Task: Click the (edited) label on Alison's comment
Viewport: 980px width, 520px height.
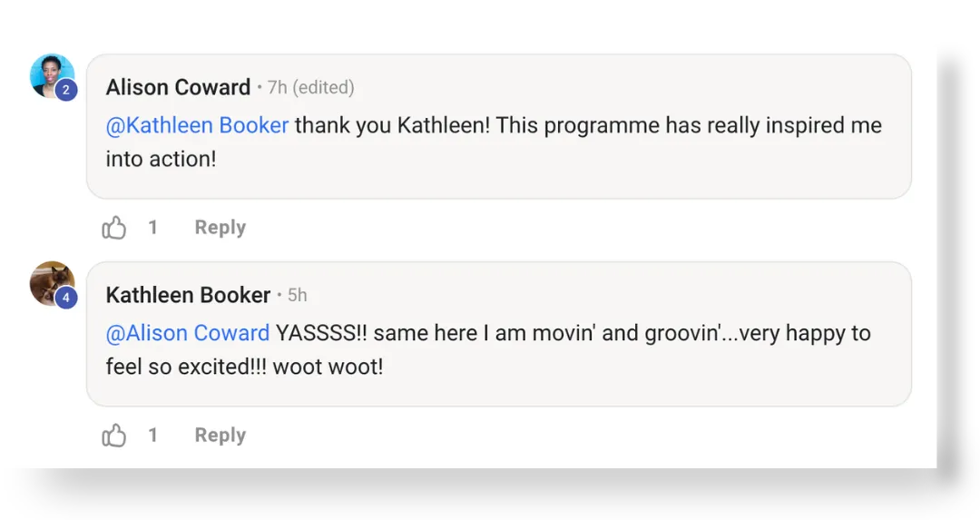Action: pos(323,87)
